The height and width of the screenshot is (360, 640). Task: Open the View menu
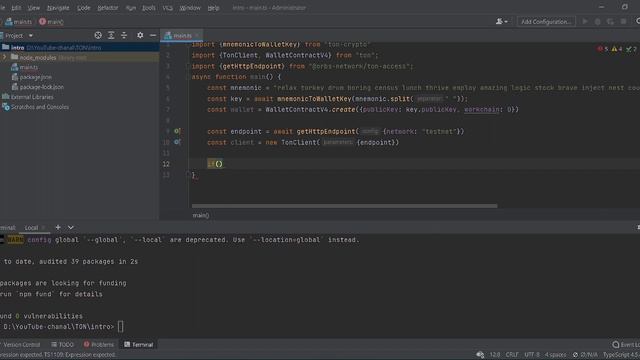33,8
